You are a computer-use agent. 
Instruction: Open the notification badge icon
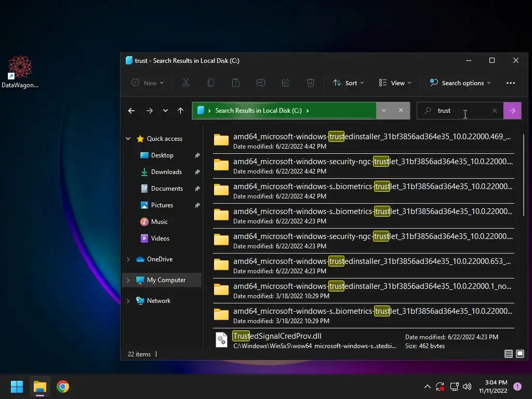pos(517,387)
